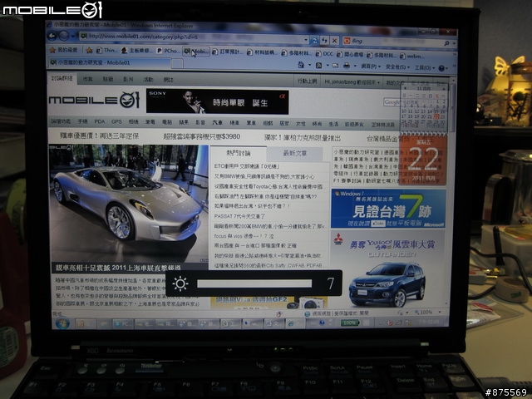Expand the 安全性(S) Safety menu
Viewport: 532px width, 399px height.
(397, 67)
